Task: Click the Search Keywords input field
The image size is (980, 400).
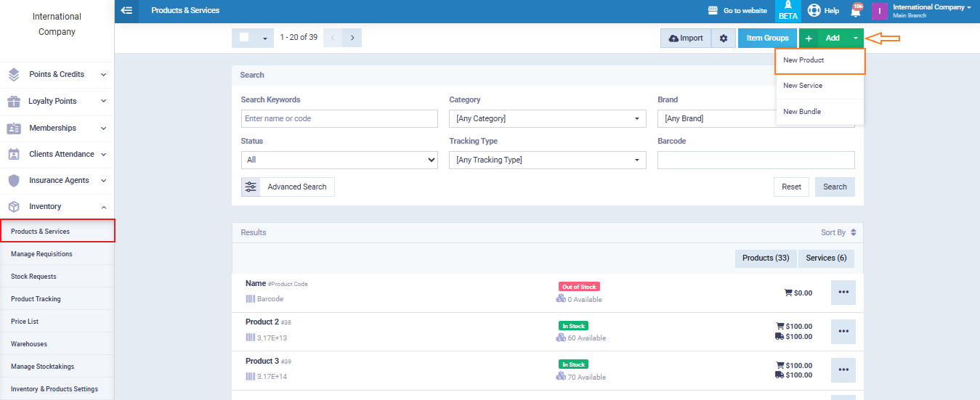Action: pos(339,118)
